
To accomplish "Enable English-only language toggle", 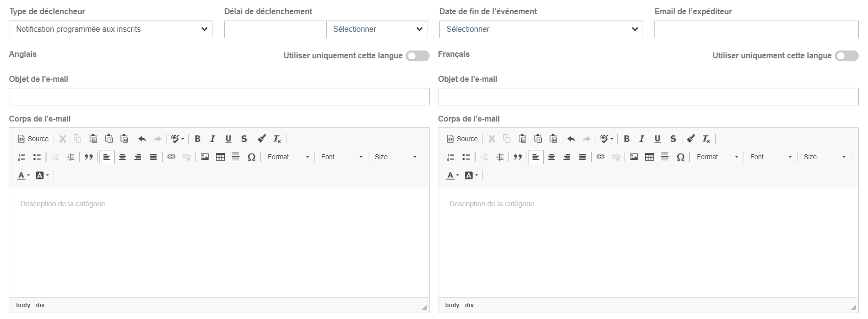I will [x=417, y=56].
